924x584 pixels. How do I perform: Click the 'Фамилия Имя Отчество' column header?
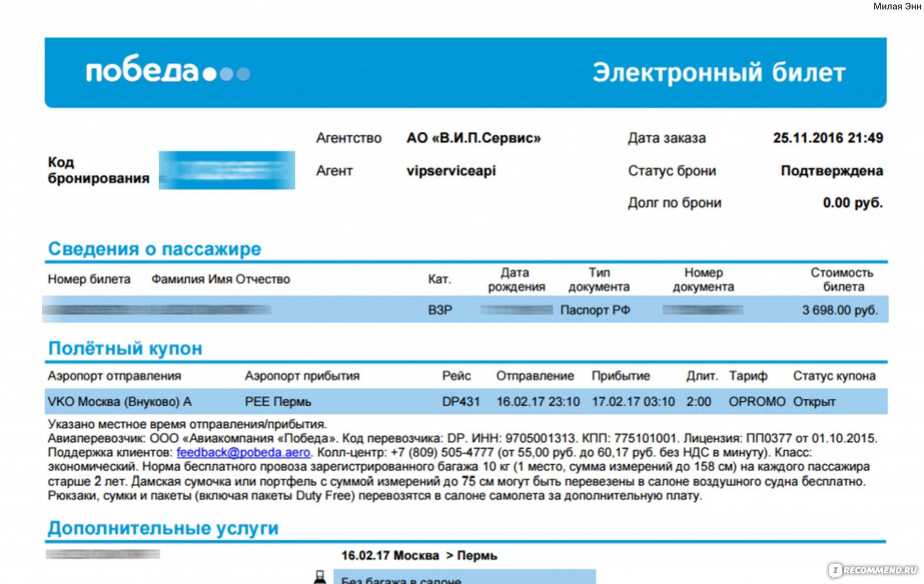220,279
